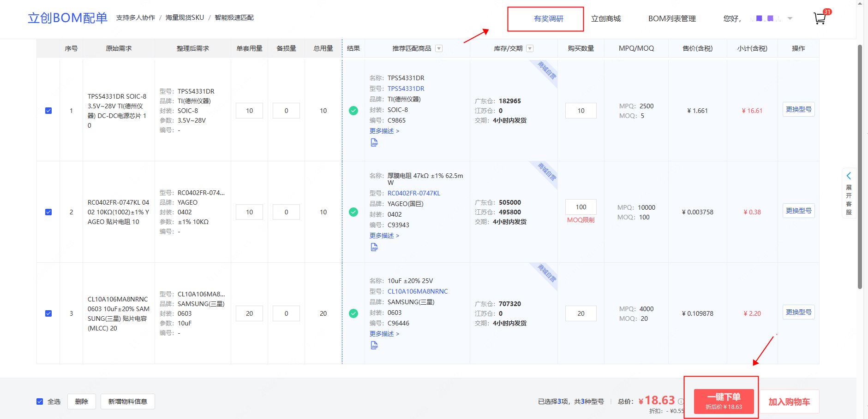
Task: Click the 备损量 field in row 1
Action: (286, 111)
